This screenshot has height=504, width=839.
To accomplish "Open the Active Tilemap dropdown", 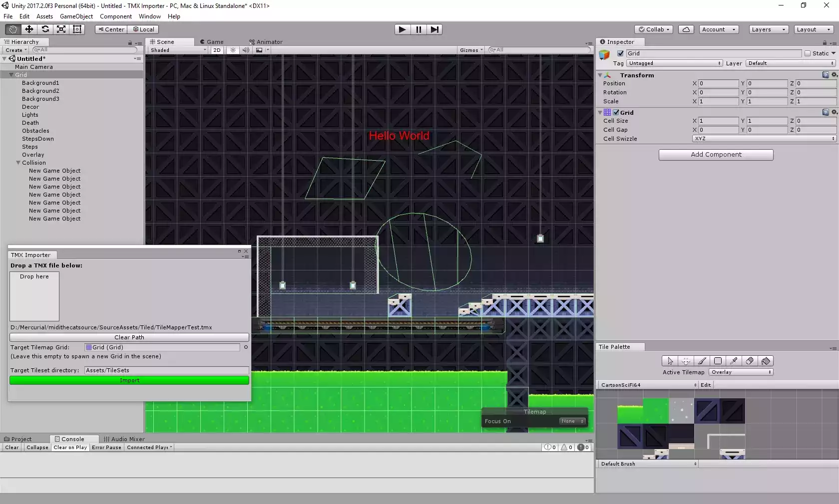I will coord(741,372).
